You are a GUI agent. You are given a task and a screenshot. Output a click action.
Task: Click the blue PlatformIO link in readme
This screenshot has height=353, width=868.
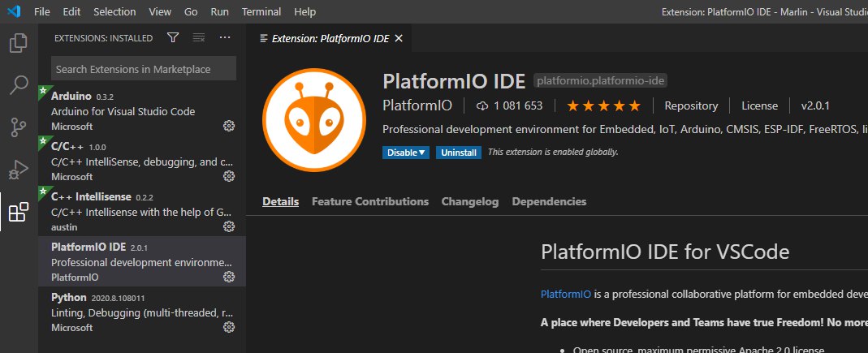[x=566, y=294]
